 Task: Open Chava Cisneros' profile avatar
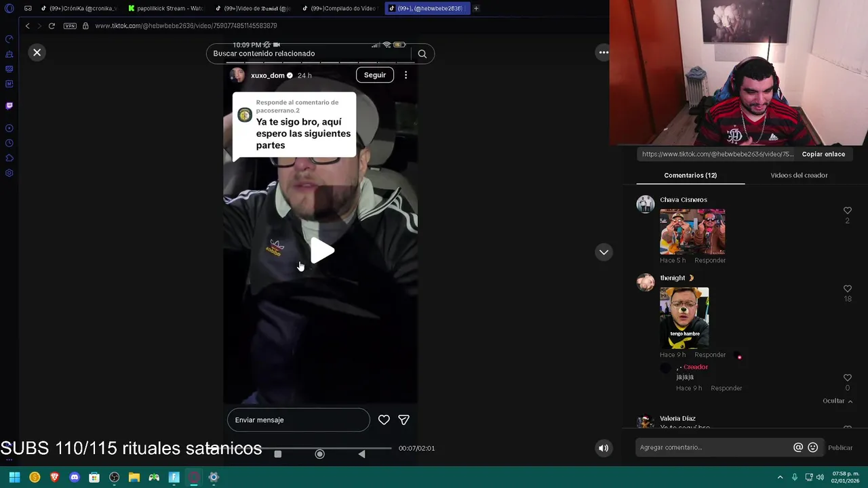(x=646, y=204)
